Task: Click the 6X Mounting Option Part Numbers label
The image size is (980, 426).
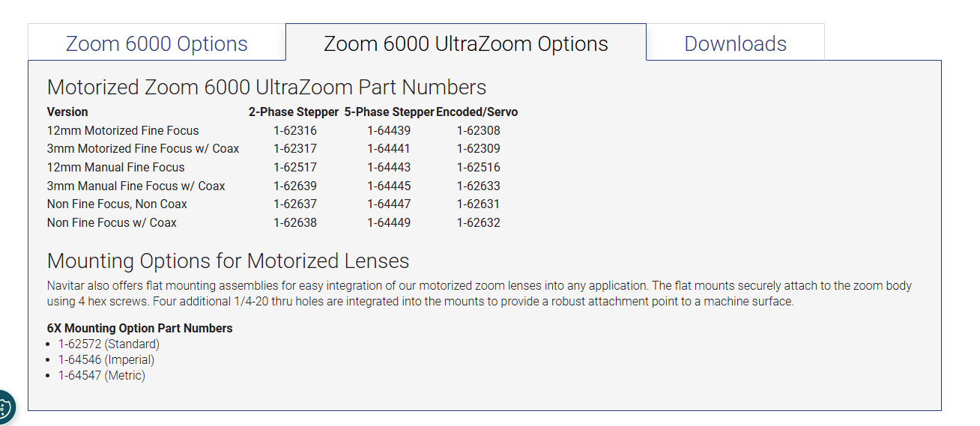Action: tap(140, 328)
